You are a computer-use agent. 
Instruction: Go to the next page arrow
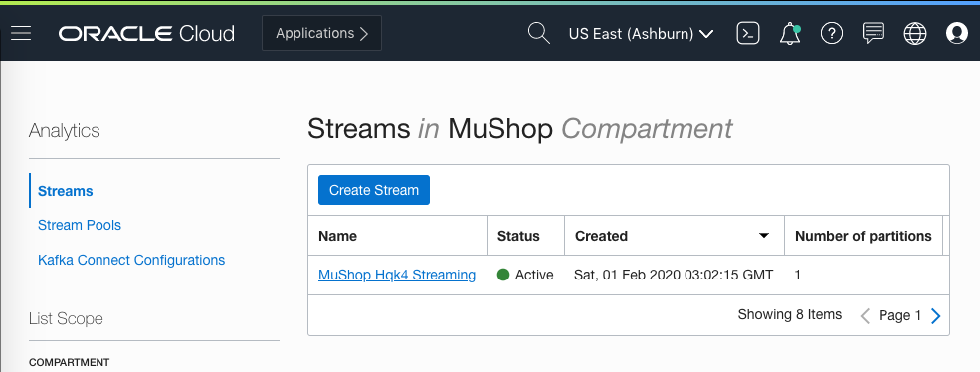[x=935, y=316]
